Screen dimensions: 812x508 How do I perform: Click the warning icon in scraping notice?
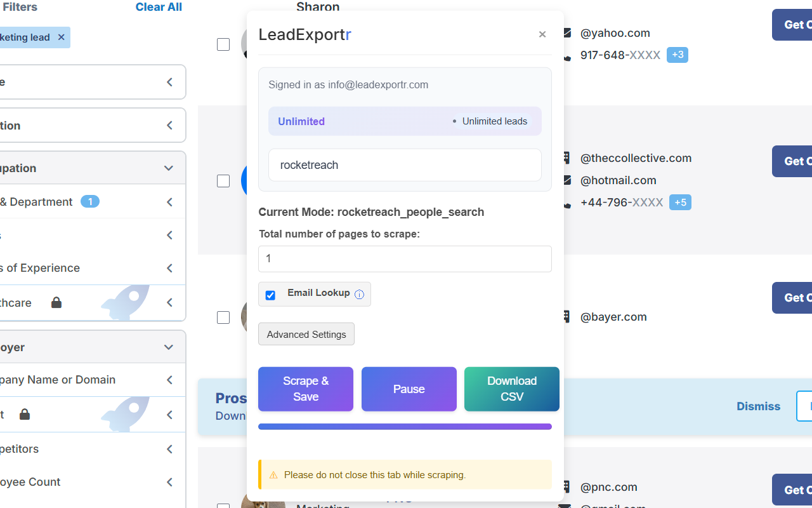tap(273, 475)
